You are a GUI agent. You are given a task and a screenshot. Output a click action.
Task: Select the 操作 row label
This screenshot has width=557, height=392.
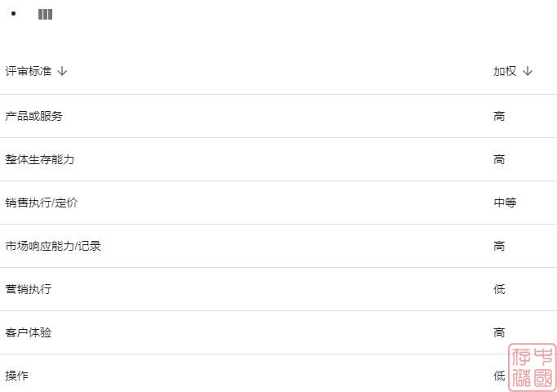click(16, 376)
